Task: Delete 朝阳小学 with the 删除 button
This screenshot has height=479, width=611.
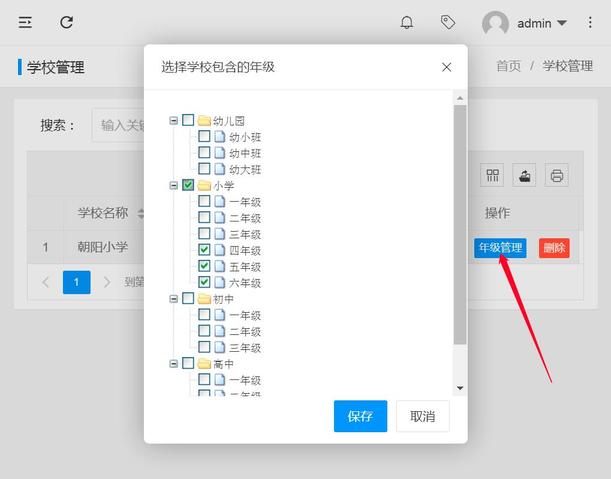Action: pyautogui.click(x=554, y=248)
